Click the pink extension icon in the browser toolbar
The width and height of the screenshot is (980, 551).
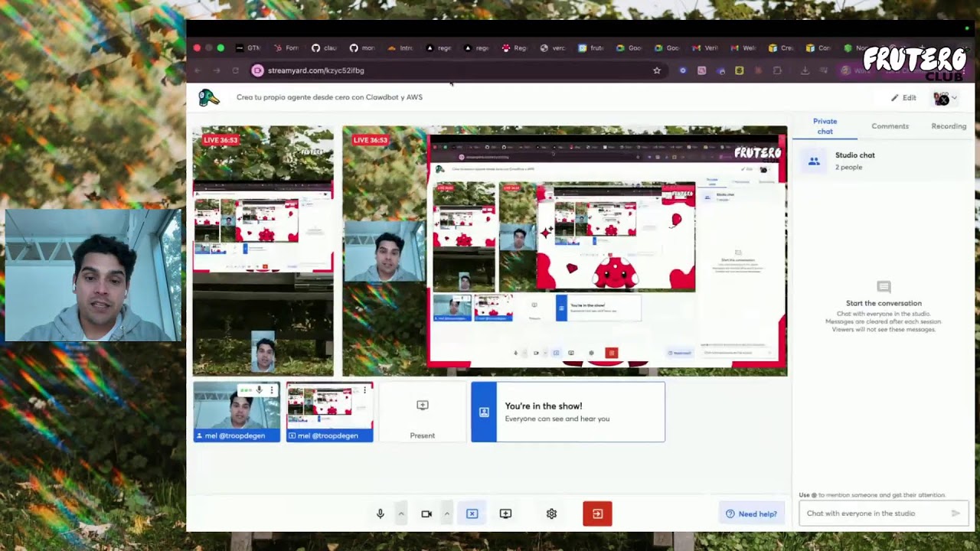point(701,70)
